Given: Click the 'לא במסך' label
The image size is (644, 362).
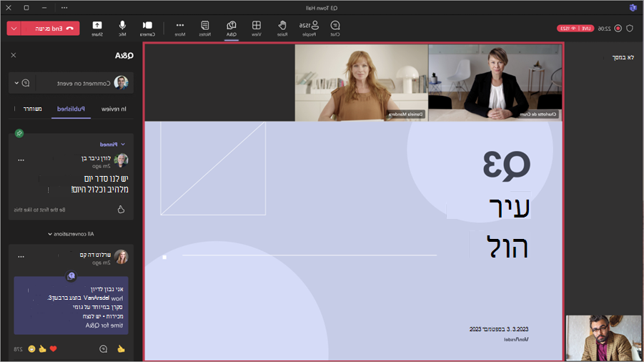Looking at the screenshot, I should tap(623, 57).
